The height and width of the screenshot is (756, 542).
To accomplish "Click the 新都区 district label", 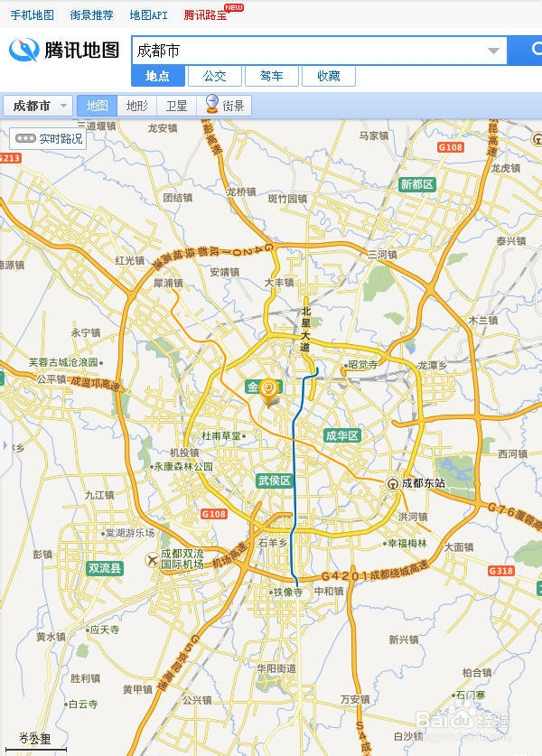I will tap(417, 184).
